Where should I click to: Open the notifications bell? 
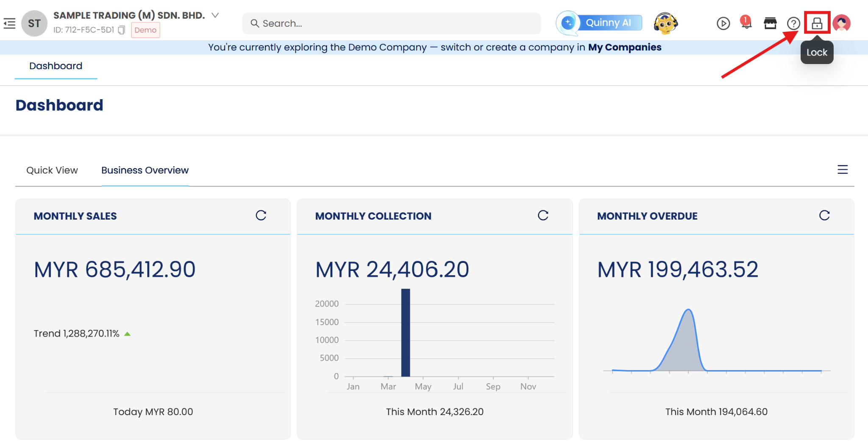[746, 22]
